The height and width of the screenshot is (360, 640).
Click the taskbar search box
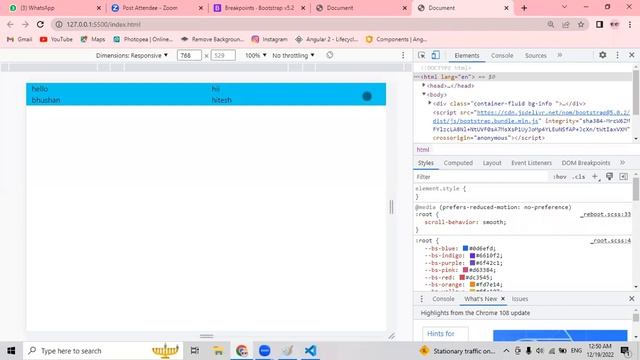point(104,351)
